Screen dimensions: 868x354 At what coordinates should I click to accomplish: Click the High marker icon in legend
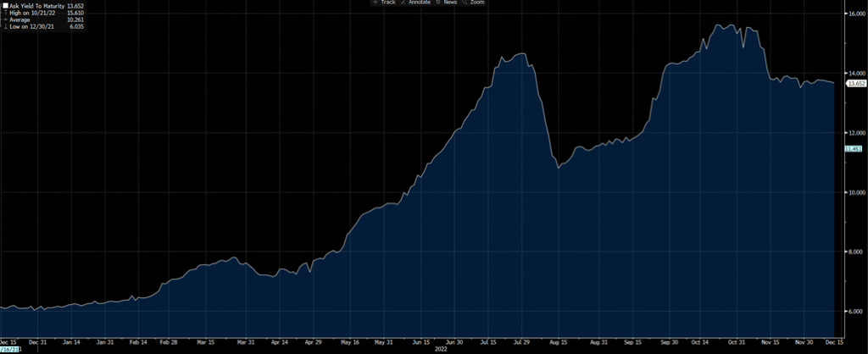tap(5, 12)
